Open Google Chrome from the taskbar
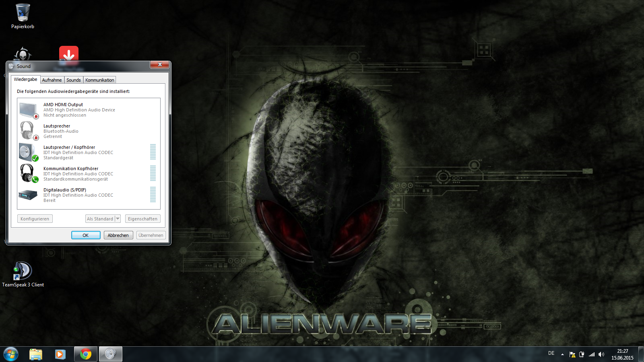Screen dimensions: 644x362 [x=85, y=354]
